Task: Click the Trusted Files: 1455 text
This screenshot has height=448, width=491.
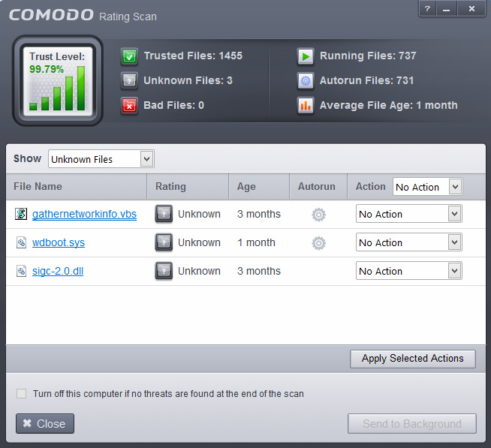Action: [193, 56]
